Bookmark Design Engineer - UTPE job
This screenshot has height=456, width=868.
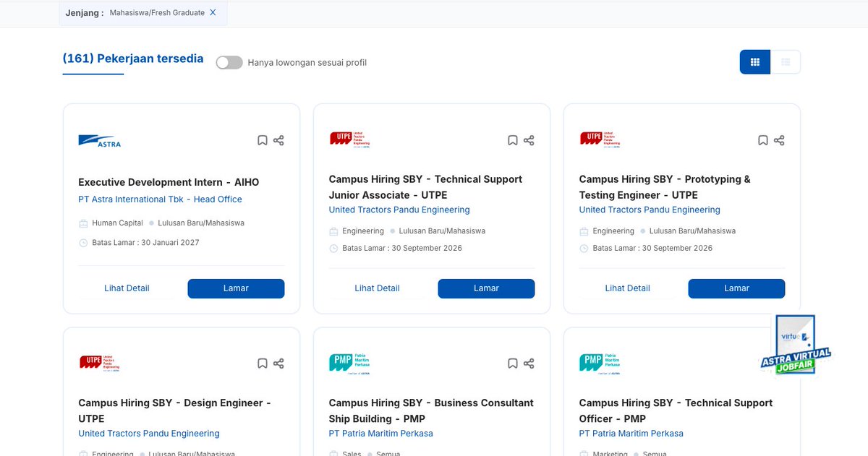263,363
